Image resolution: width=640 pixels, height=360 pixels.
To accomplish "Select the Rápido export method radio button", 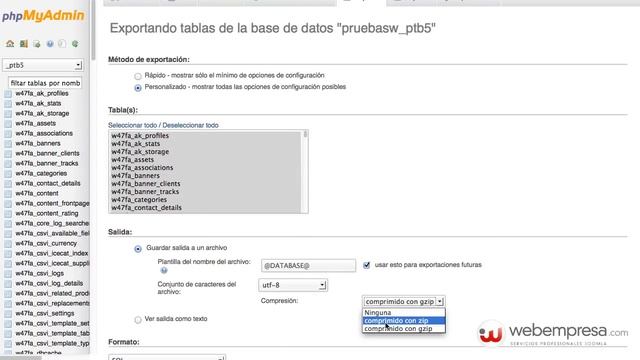I will [138, 76].
